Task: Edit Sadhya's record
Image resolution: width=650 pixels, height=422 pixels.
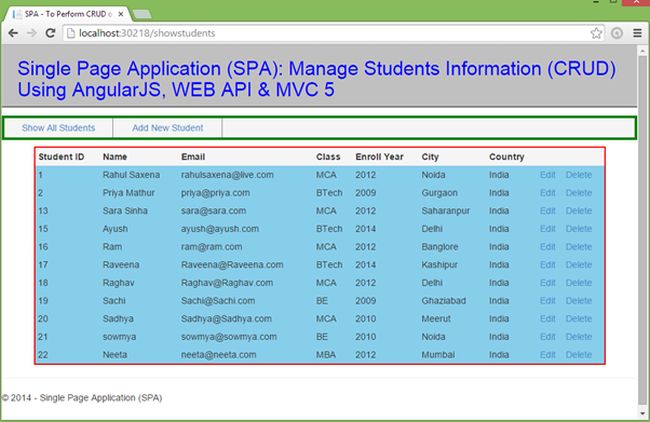Action: coord(547,319)
